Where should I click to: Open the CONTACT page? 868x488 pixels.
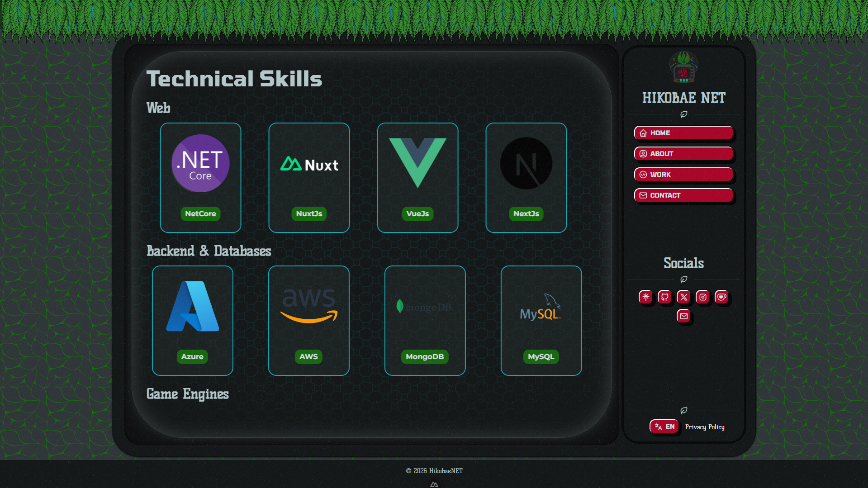(x=683, y=195)
